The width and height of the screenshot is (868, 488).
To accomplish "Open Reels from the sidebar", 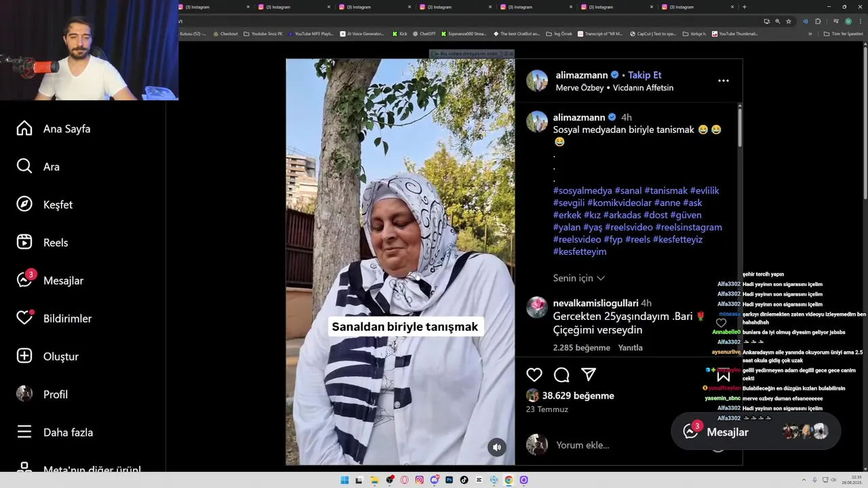I will (42, 243).
